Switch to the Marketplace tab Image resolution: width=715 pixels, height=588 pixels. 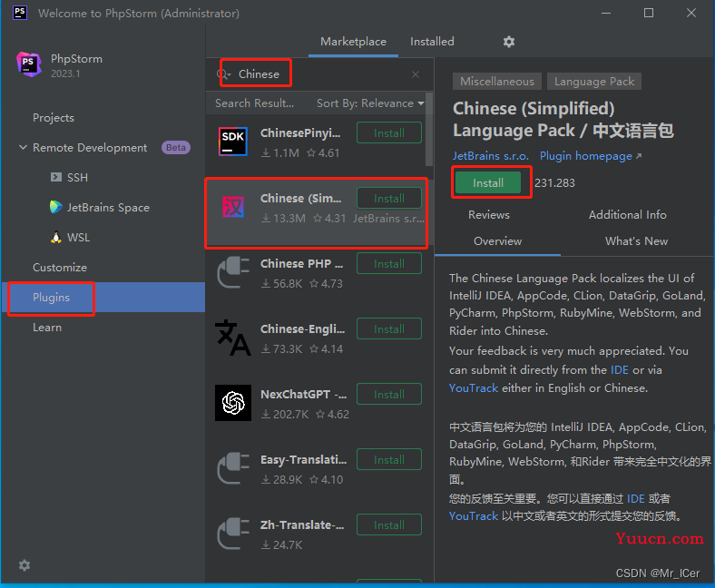tap(353, 42)
